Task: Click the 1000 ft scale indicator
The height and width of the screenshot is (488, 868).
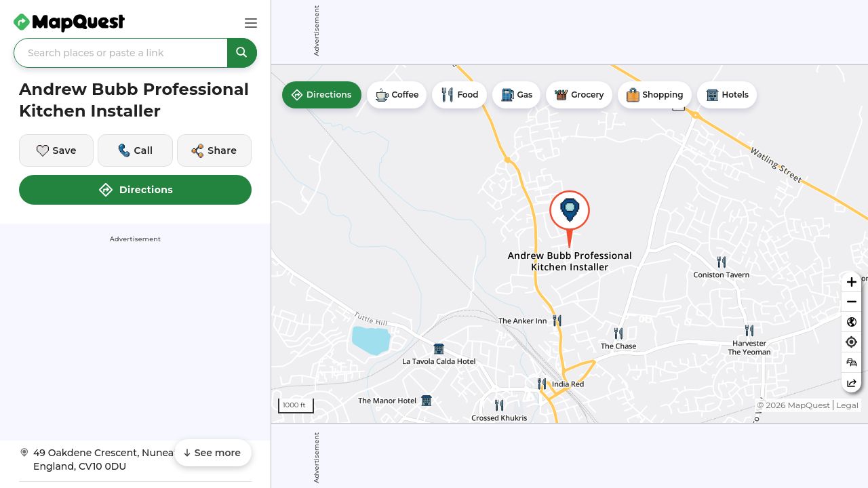Action: [296, 405]
